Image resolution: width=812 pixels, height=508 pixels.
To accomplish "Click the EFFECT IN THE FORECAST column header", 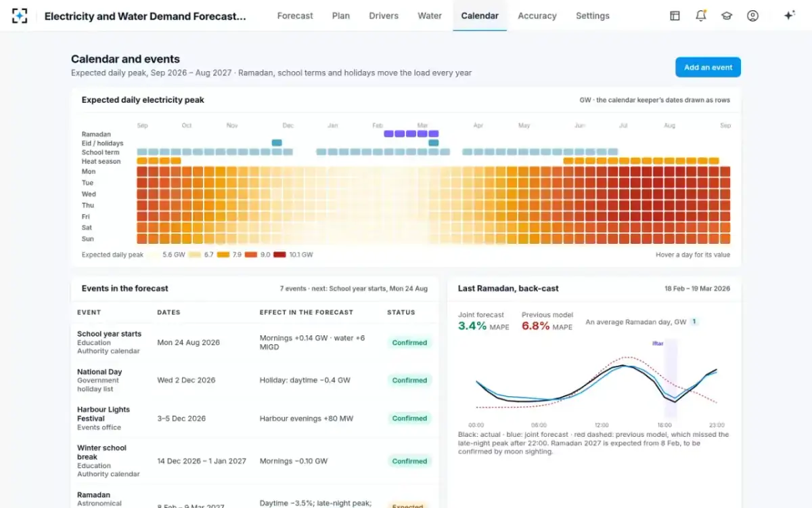I will tap(307, 312).
